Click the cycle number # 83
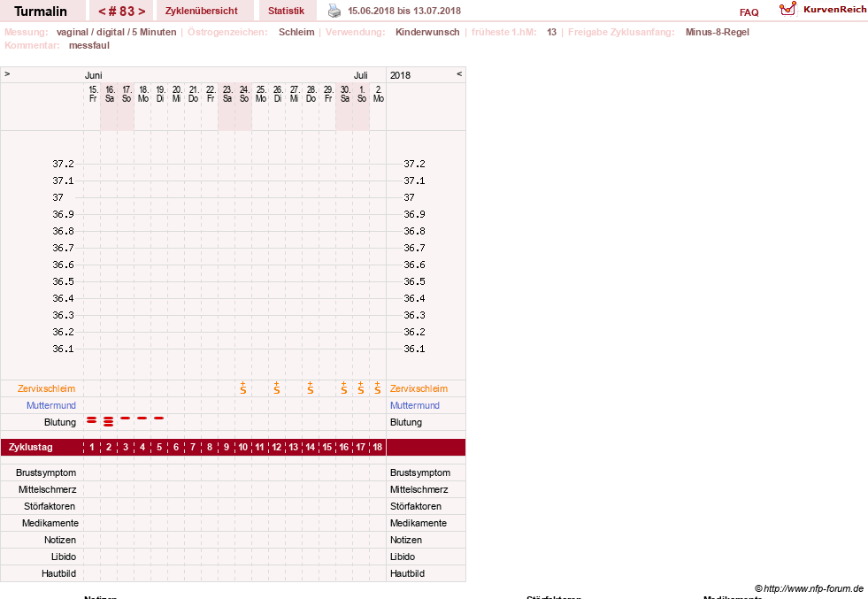868x599 pixels. point(122,12)
